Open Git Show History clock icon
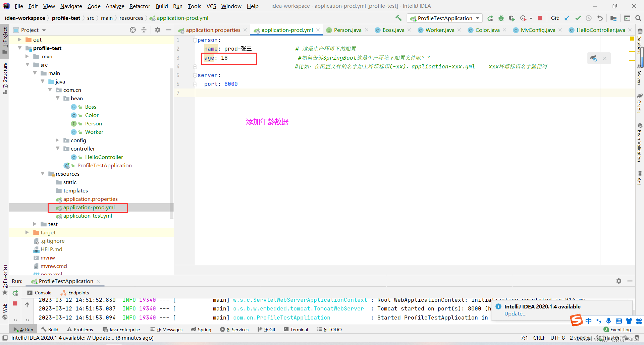Image resolution: width=644 pixels, height=345 pixels. [589, 18]
